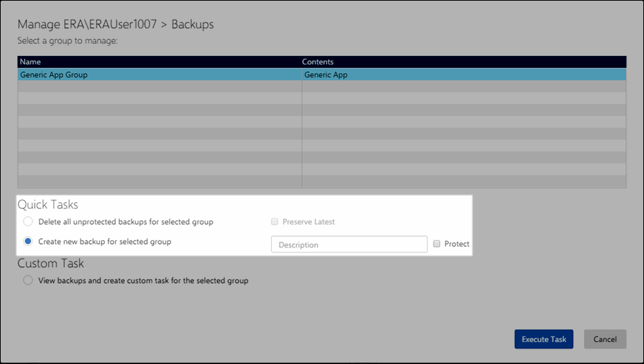
Task: Enable the Protect checkbox
Action: [437, 244]
